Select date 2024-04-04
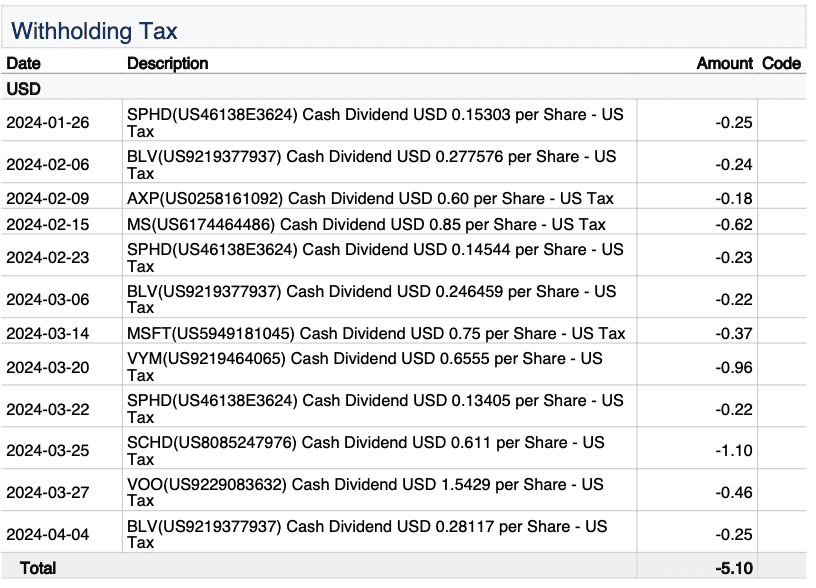Image resolution: width=816 pixels, height=588 pixels. tap(48, 534)
